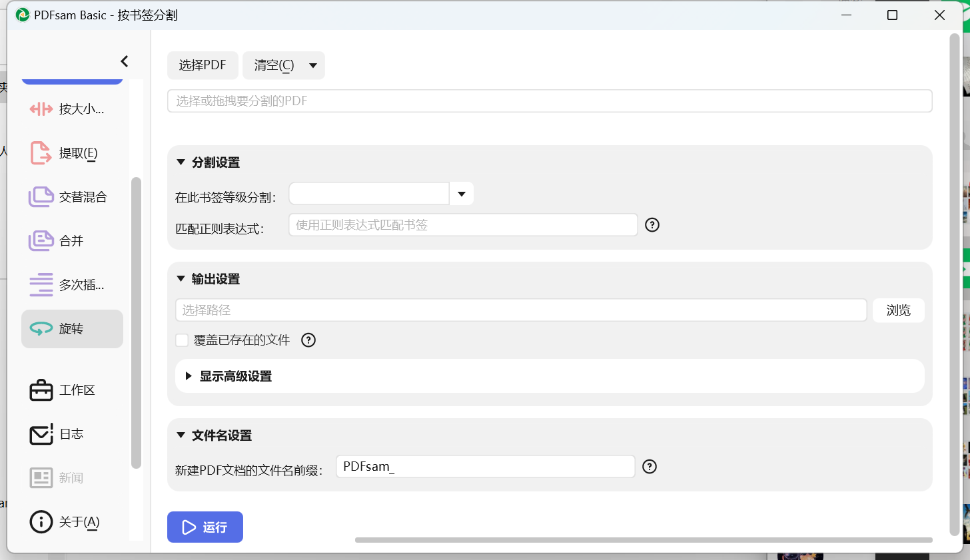This screenshot has height=560, width=970.
Task: Maximize the PDFsam Basic window
Action: click(x=893, y=15)
